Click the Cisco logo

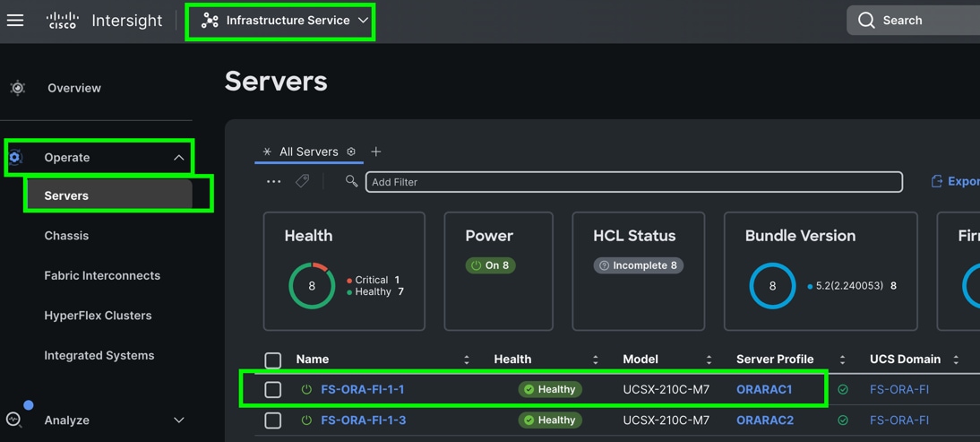point(63,20)
